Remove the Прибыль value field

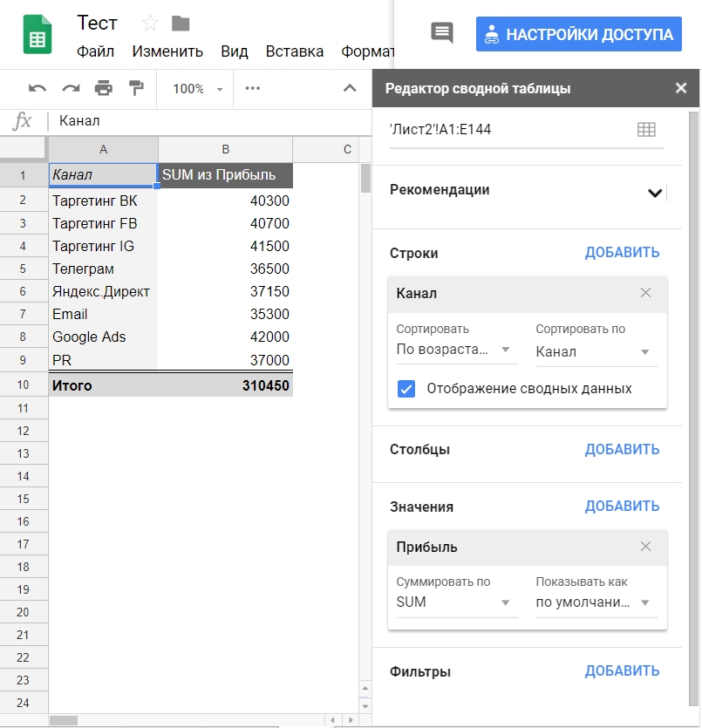pos(645,547)
